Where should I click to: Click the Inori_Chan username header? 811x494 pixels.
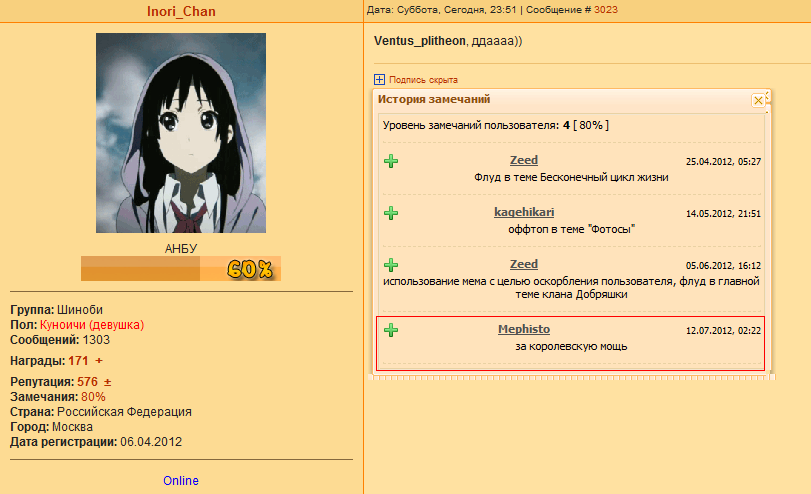pyautogui.click(x=181, y=11)
